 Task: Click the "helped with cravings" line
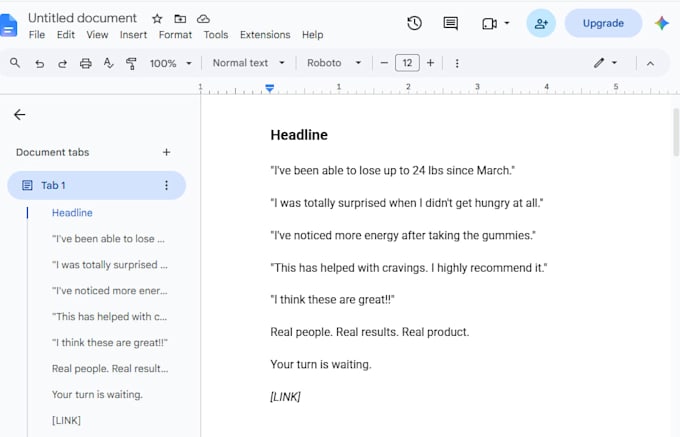tap(409, 267)
